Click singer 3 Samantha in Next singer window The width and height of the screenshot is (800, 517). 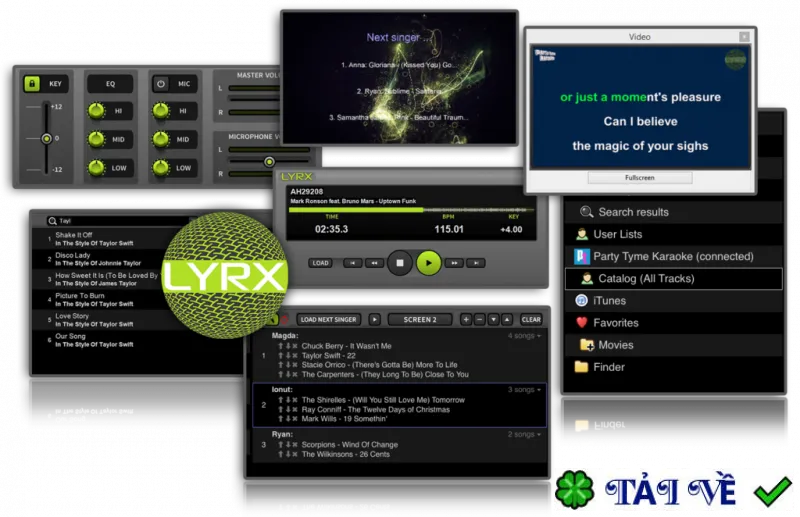(399, 117)
